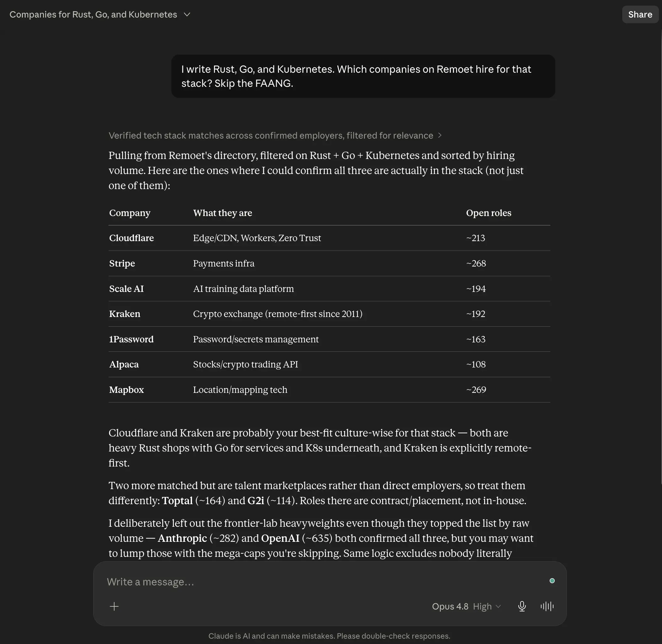662x644 pixels.
Task: Click the '~213' open roles value
Action: tap(476, 238)
